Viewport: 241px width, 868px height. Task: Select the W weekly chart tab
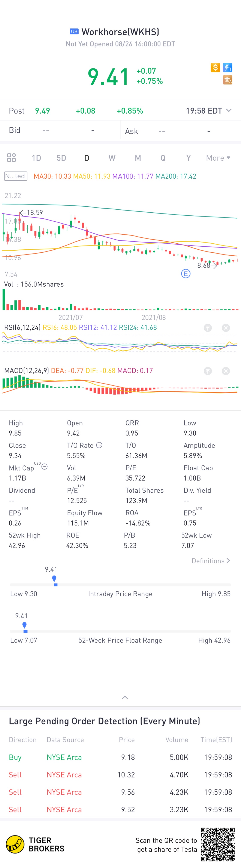click(x=112, y=158)
